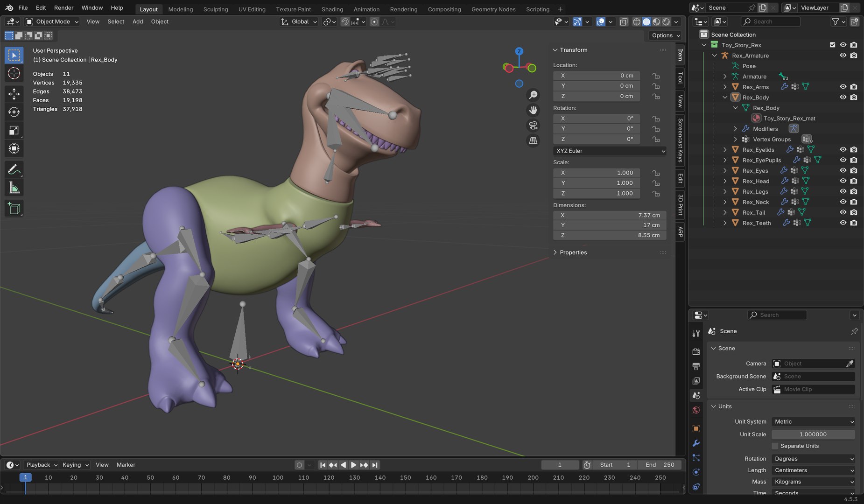Enable Separate Units checkbox
The image size is (864, 504).
(775, 446)
